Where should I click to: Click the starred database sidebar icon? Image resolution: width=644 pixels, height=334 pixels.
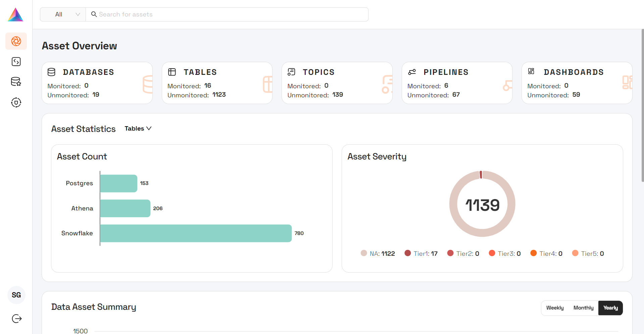[x=16, y=82]
